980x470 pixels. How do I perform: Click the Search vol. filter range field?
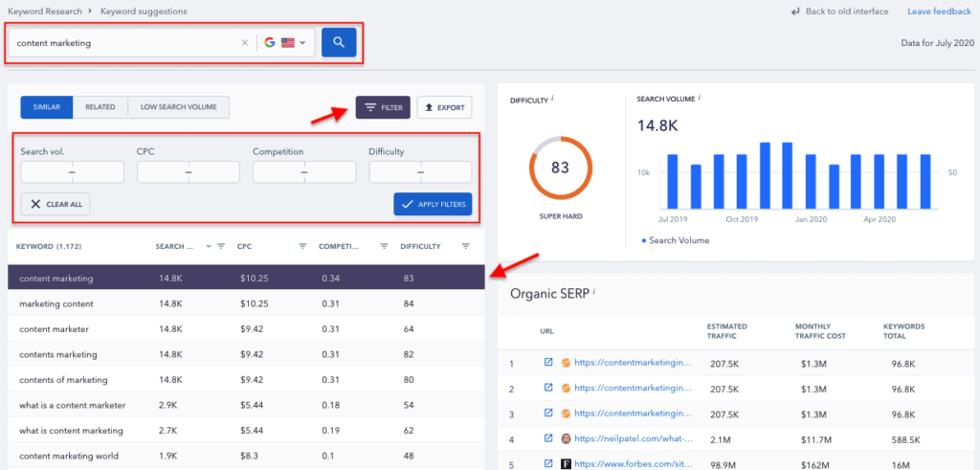(72, 172)
